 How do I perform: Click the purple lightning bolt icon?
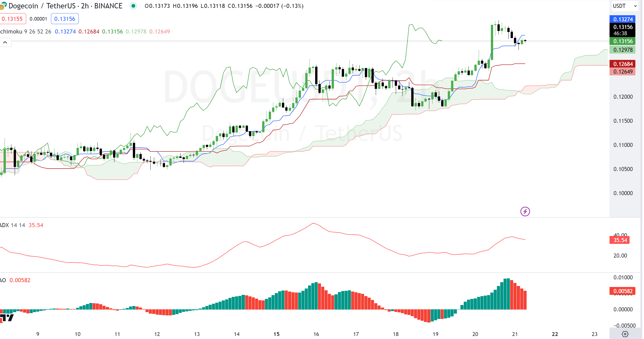[525, 211]
